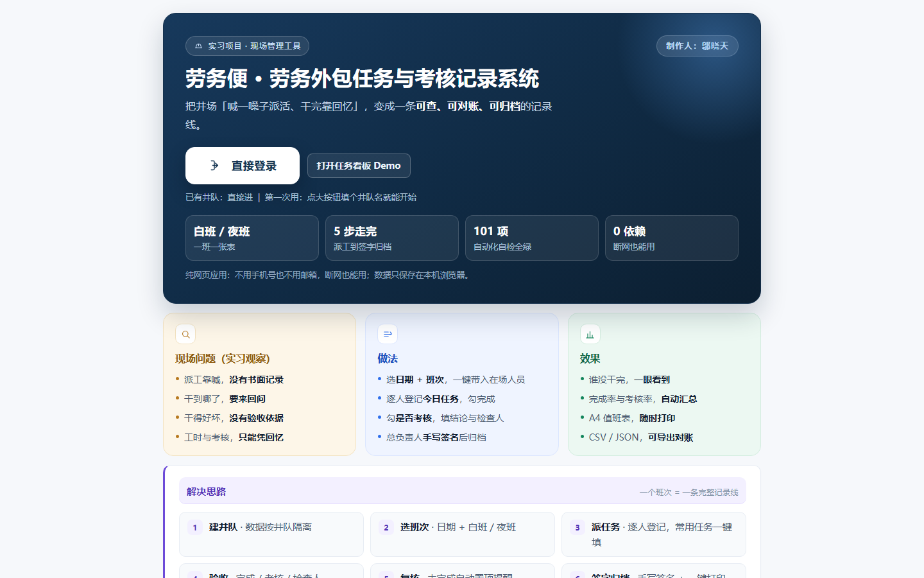Click bullet 逐人登记今日任务
The height and width of the screenshot is (578, 924).
click(x=441, y=399)
